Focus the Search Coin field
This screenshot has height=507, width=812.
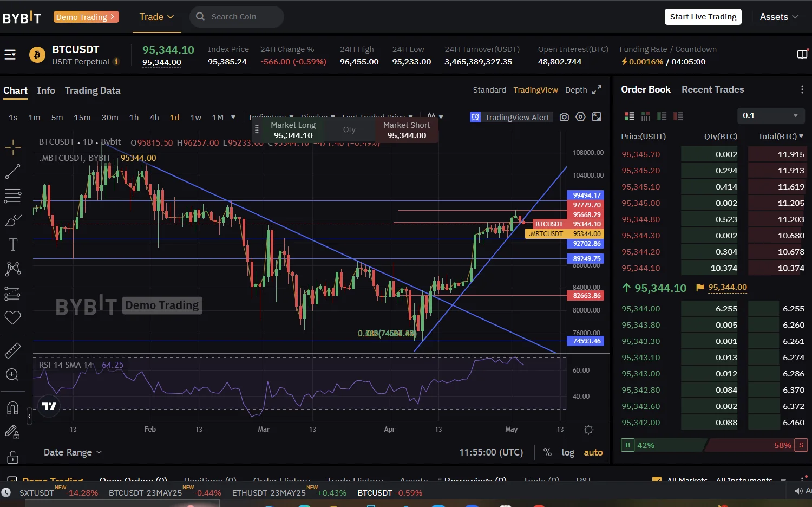pyautogui.click(x=237, y=17)
